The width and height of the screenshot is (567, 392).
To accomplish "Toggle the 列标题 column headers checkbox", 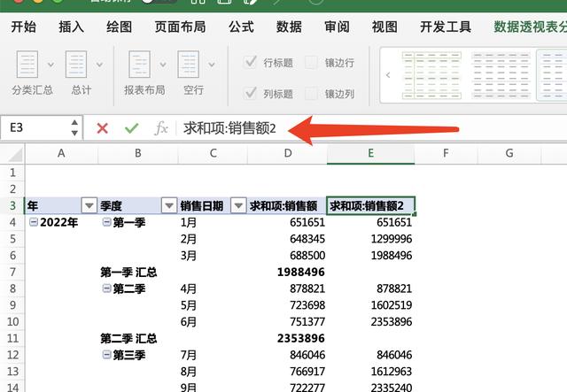I will click(251, 94).
